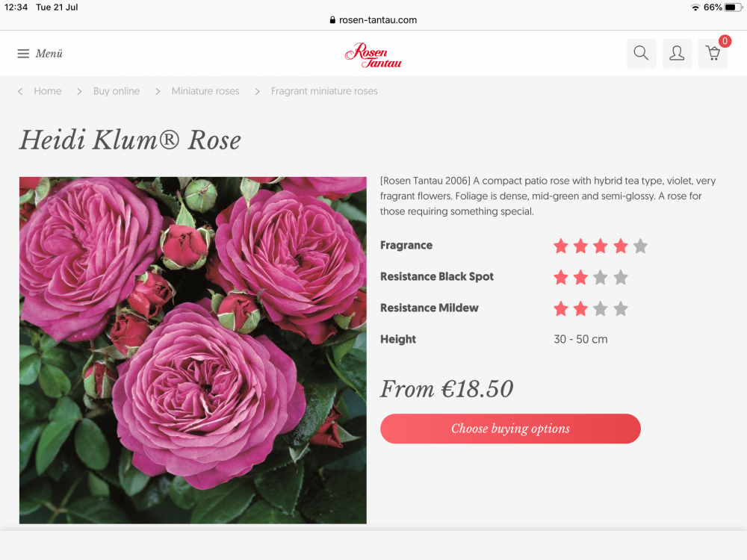The width and height of the screenshot is (747, 560).
Task: Click the Resistance Black Spot label
Action: pos(437,277)
